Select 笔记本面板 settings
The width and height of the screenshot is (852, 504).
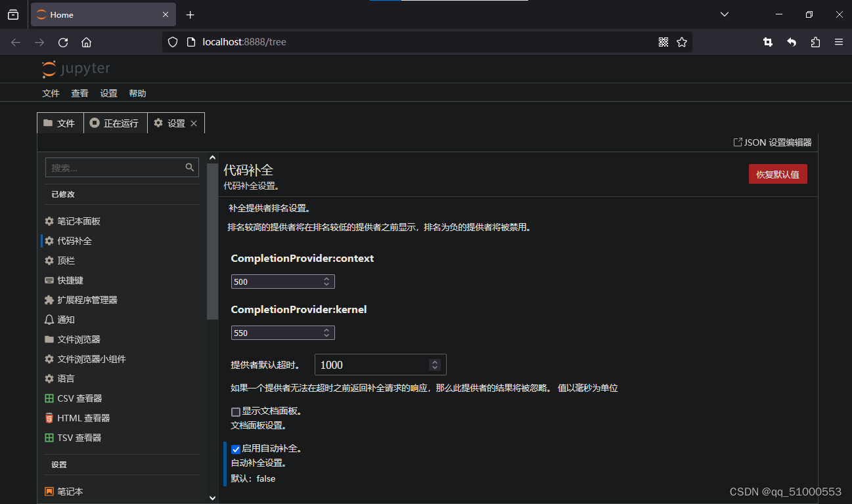tap(122, 221)
